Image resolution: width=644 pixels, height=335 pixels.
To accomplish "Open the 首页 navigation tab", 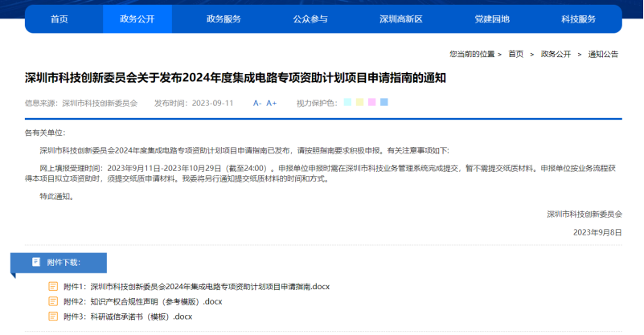I will coord(59,18).
